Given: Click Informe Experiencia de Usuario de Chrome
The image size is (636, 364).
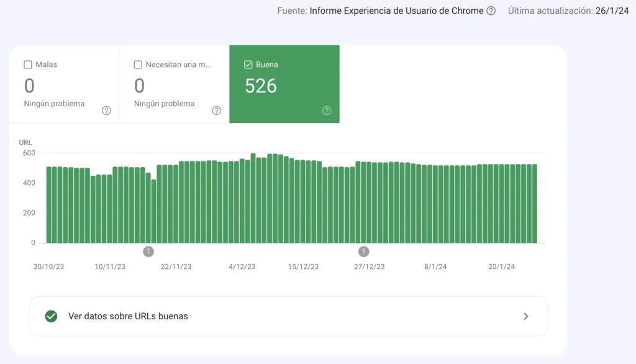Looking at the screenshot, I should click(x=396, y=11).
